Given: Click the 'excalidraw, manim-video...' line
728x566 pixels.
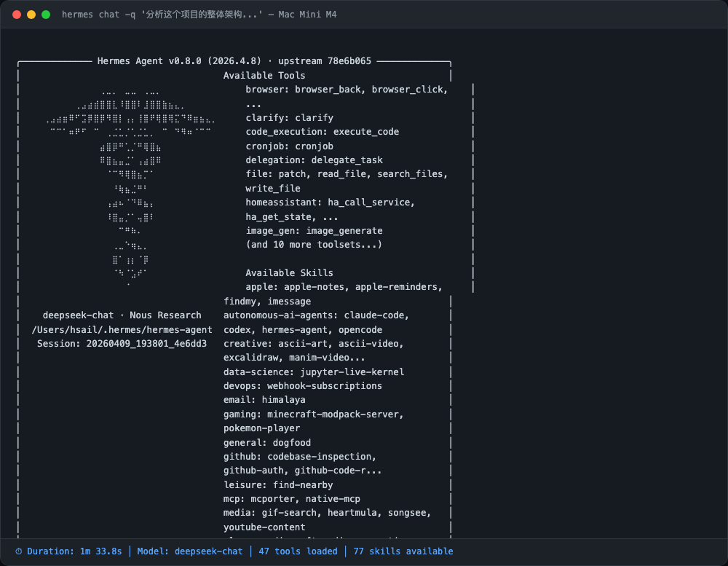Looking at the screenshot, I should point(294,358).
